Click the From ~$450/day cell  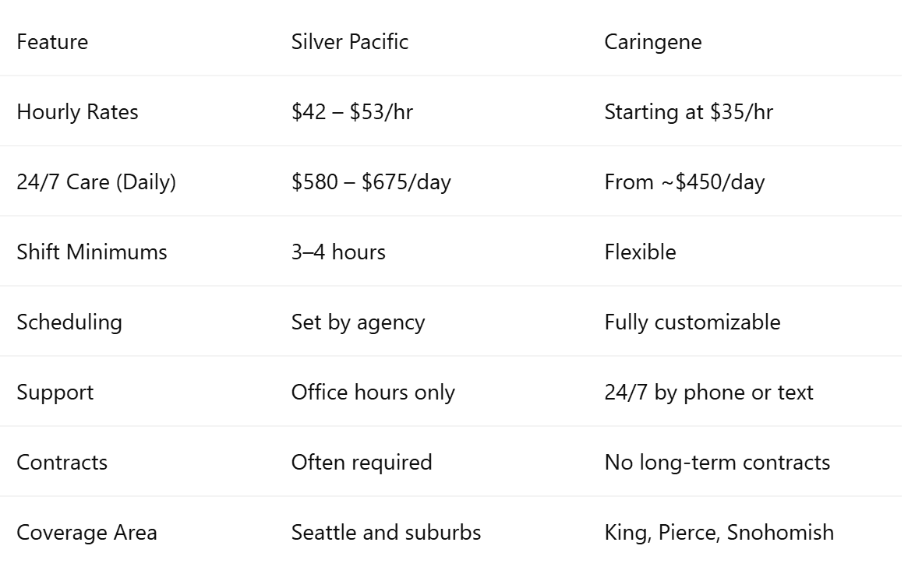684,182
